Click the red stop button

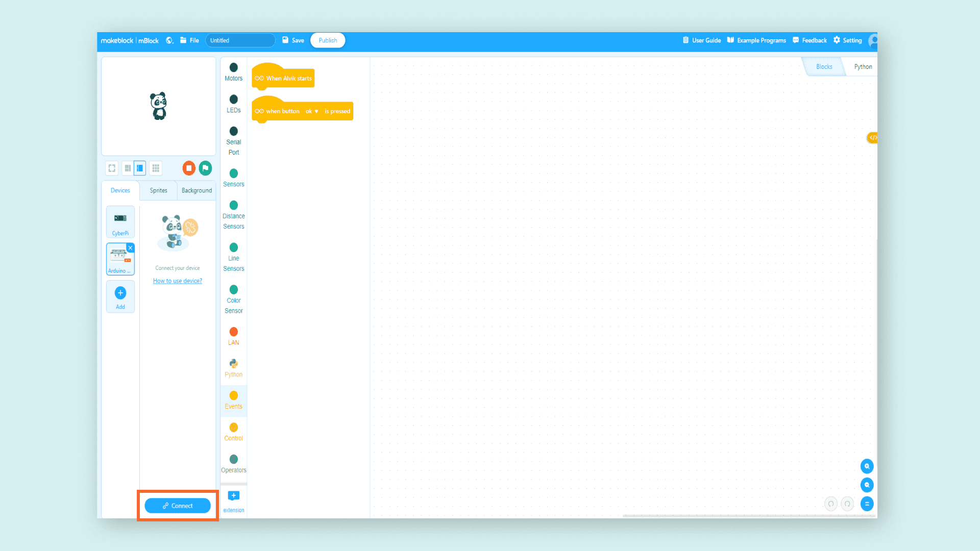[189, 168]
